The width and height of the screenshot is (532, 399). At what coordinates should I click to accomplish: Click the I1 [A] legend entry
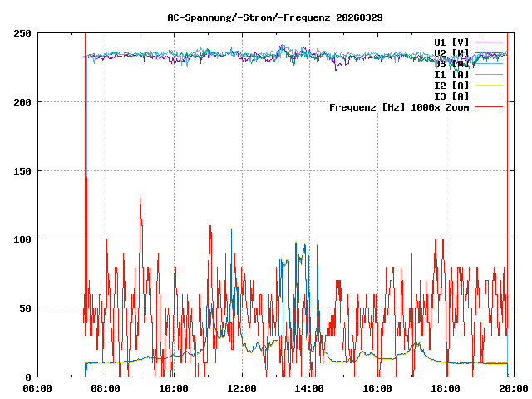point(451,74)
